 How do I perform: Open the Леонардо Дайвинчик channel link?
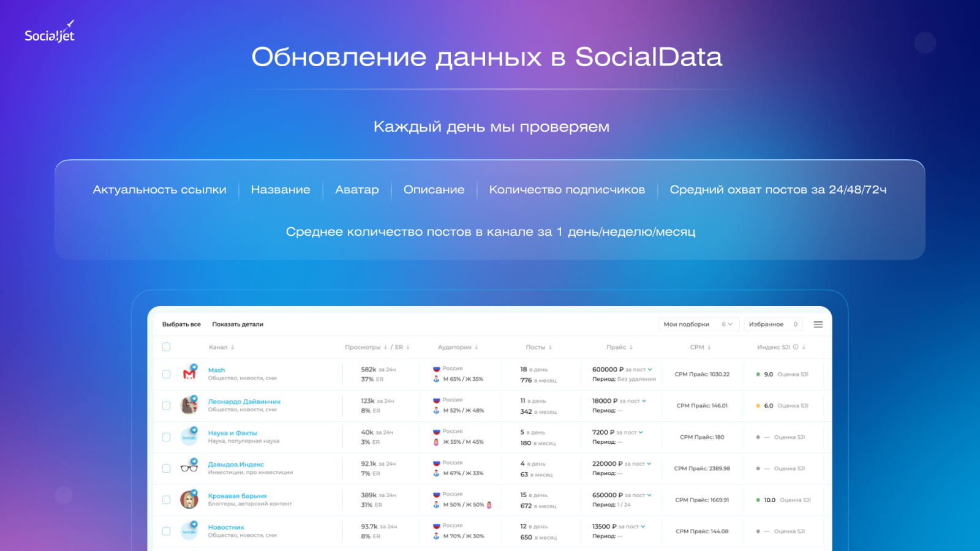click(x=244, y=402)
